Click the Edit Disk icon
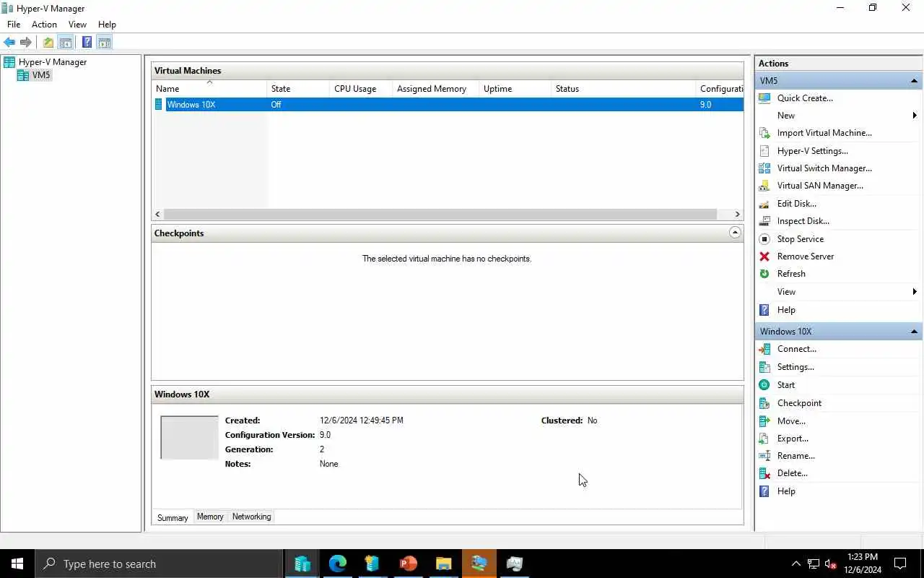Screen dimensions: 924x578 point(764,204)
